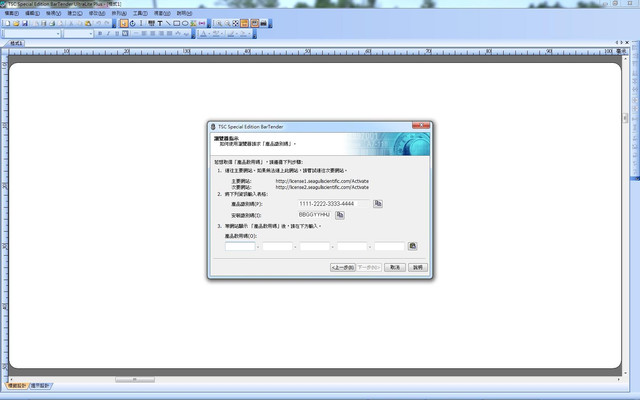This screenshot has width=640, height=400.
Task: Open a file using the folder icon
Action: pos(16,23)
